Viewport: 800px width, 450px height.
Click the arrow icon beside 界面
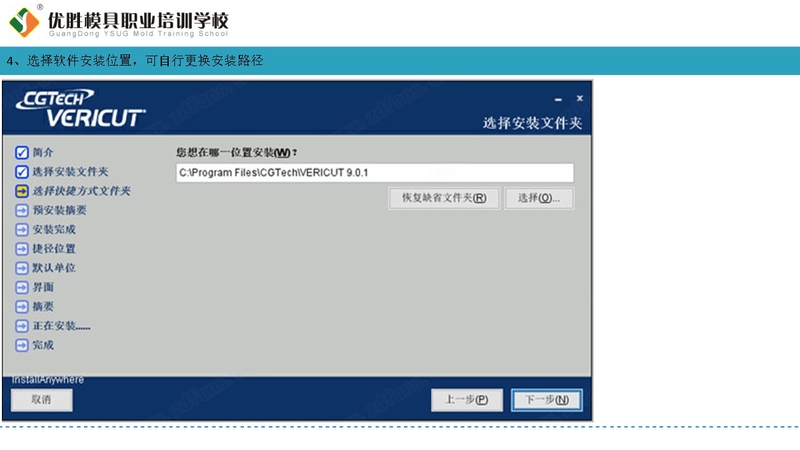(x=21, y=287)
